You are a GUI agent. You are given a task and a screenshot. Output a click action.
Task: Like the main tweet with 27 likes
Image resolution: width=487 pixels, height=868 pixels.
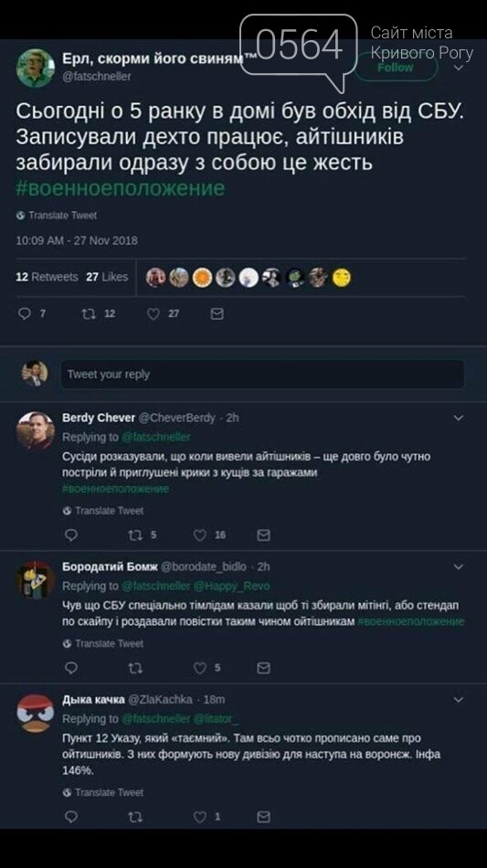(x=154, y=314)
